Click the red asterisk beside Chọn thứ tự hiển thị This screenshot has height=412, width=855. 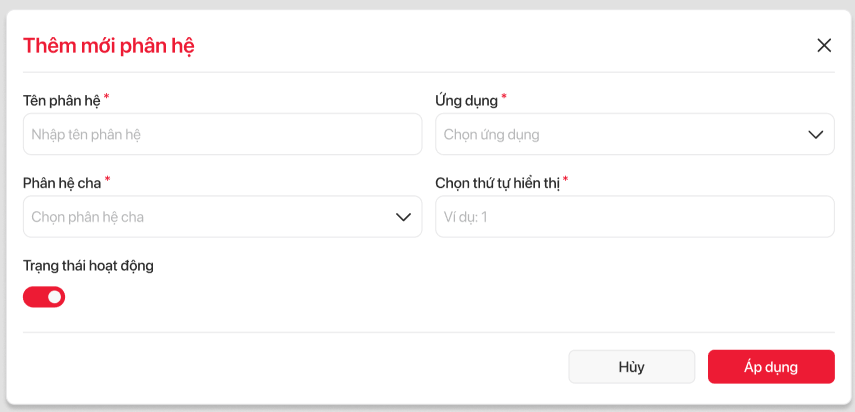565,180
